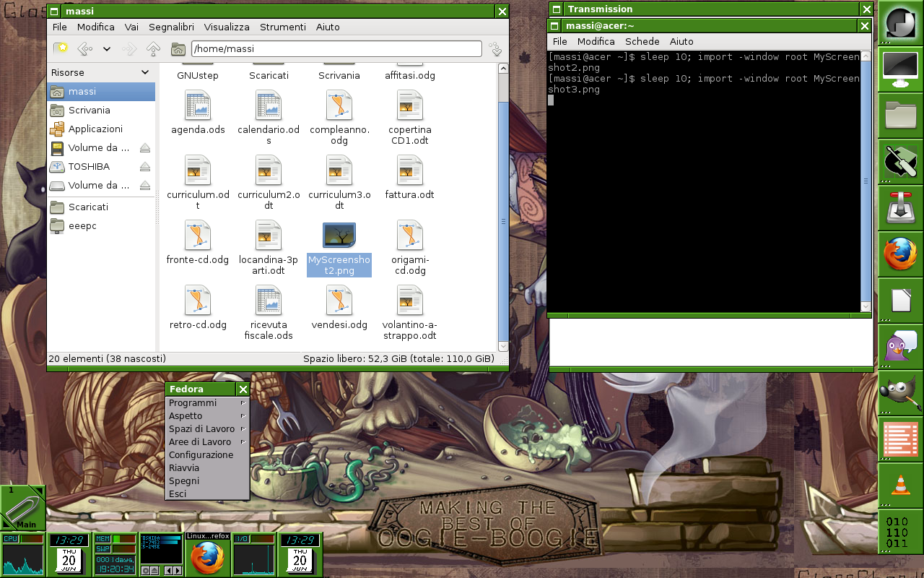Click the left calendar clock dockapp

(69, 555)
